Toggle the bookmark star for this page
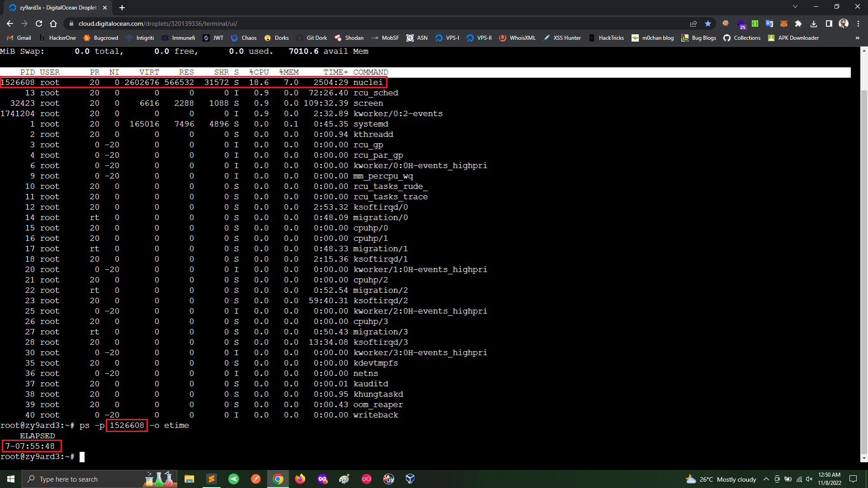 [x=708, y=23]
